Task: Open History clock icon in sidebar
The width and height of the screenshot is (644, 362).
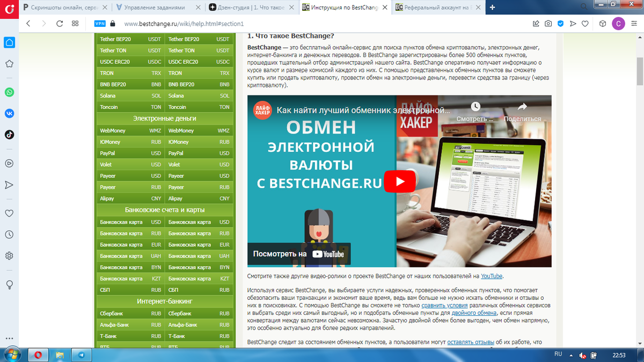Action: click(x=9, y=234)
